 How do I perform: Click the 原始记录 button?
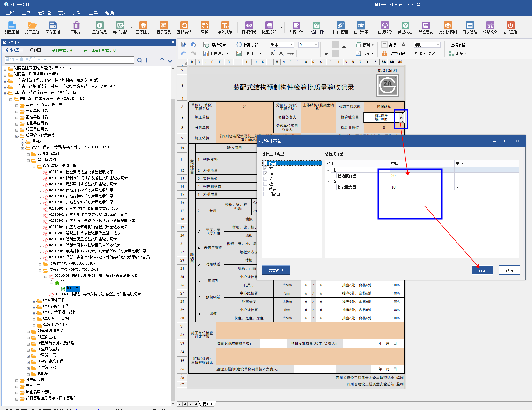pos(215,45)
